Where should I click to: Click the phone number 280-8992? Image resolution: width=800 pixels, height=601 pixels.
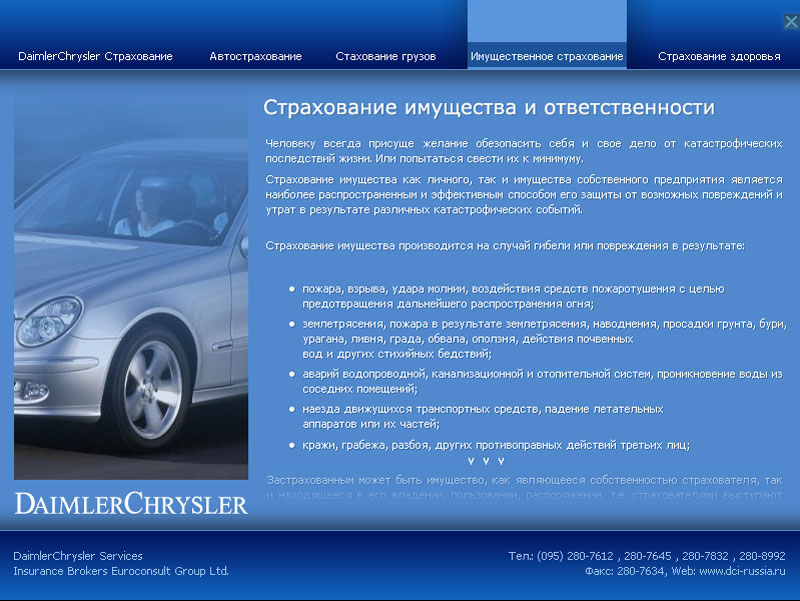[x=760, y=556]
